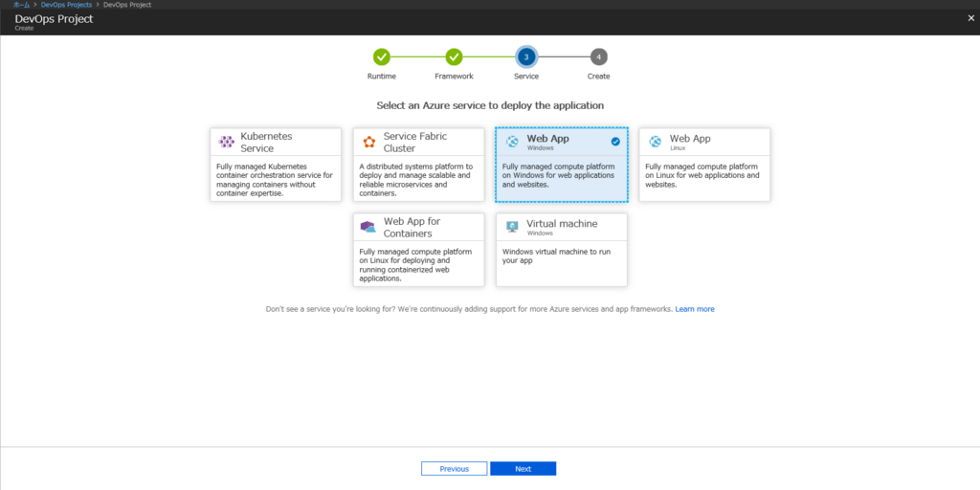The height and width of the screenshot is (490, 980).
Task: Click the Service step label
Action: click(x=526, y=77)
